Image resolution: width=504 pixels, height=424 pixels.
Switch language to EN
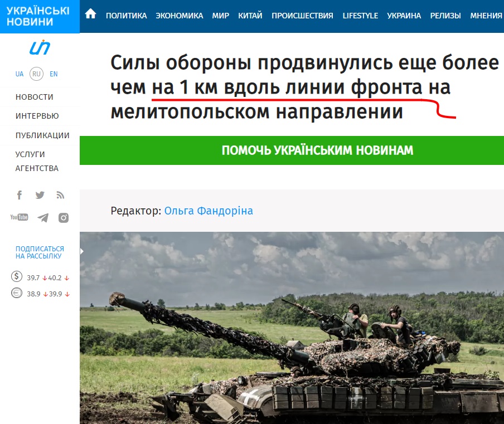tap(54, 74)
